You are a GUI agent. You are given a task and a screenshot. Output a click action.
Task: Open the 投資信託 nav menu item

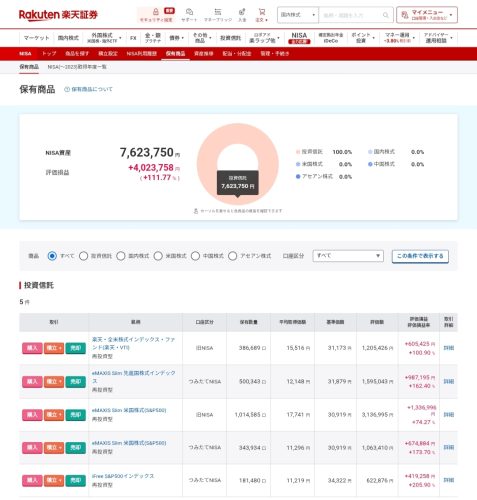[230, 38]
